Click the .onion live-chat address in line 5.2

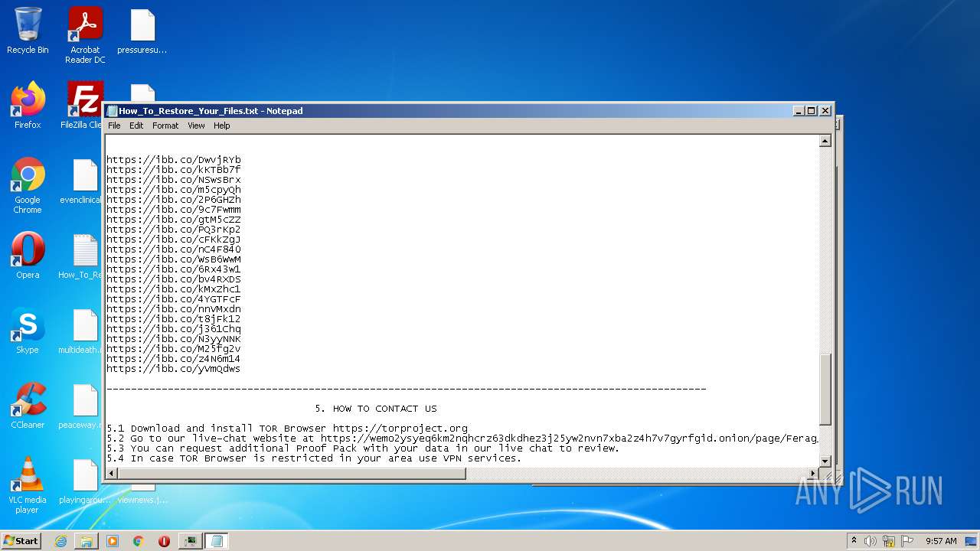pyautogui.click(x=569, y=439)
